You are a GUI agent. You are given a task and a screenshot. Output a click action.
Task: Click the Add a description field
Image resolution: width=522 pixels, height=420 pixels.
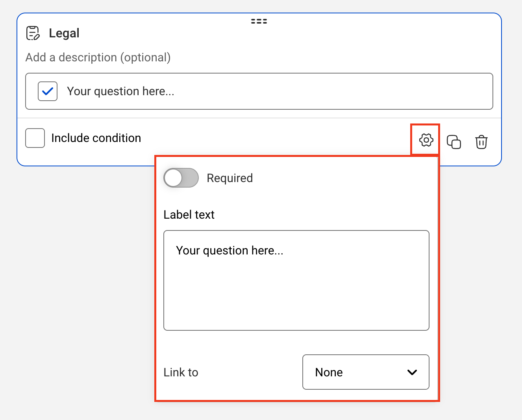click(x=98, y=57)
